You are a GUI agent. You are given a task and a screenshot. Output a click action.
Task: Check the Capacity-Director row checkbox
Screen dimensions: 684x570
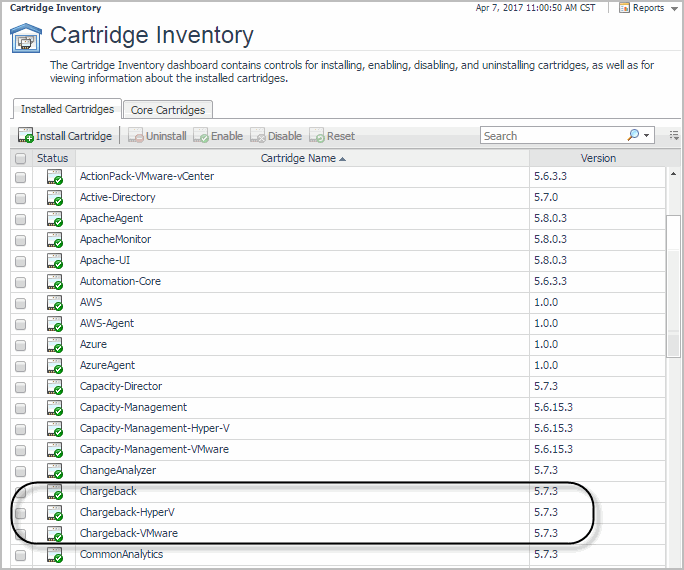pyautogui.click(x=21, y=387)
